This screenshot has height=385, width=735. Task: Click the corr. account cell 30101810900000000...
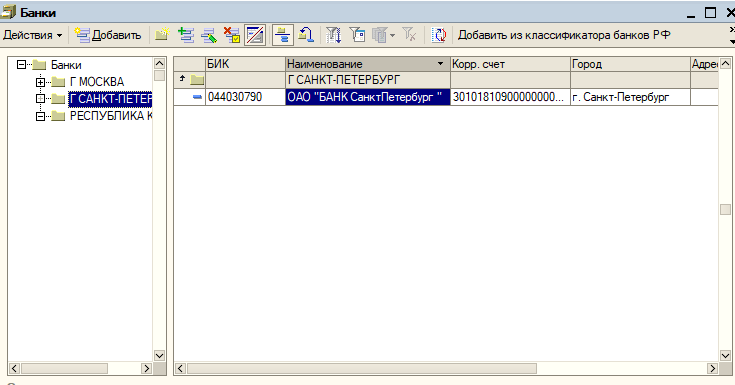coord(510,97)
